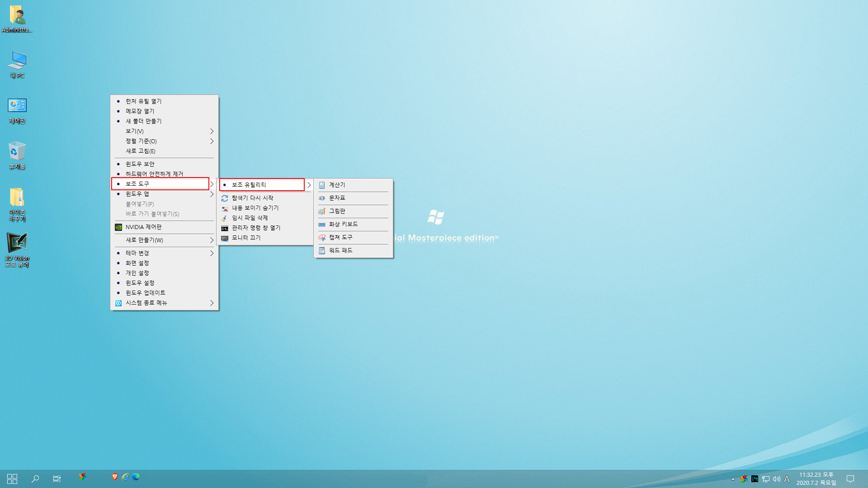Open 개인 설정 menu item
This screenshot has height=488, width=868.
pos(164,273)
